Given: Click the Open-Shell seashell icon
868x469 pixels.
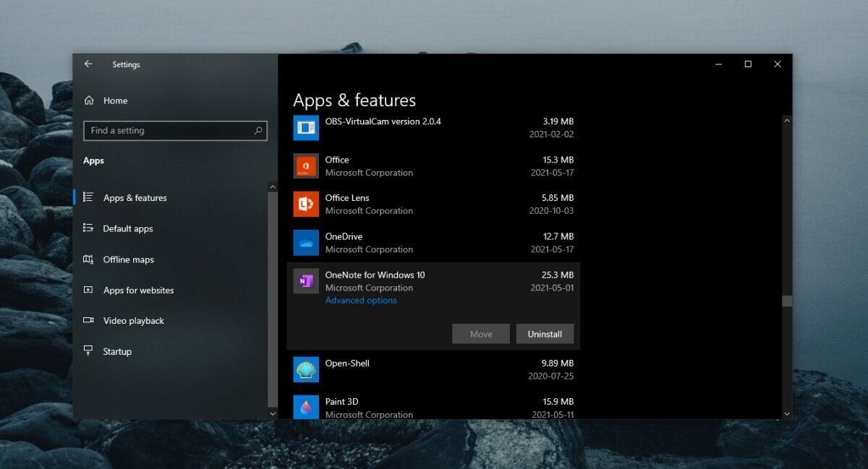Looking at the screenshot, I should 305,369.
